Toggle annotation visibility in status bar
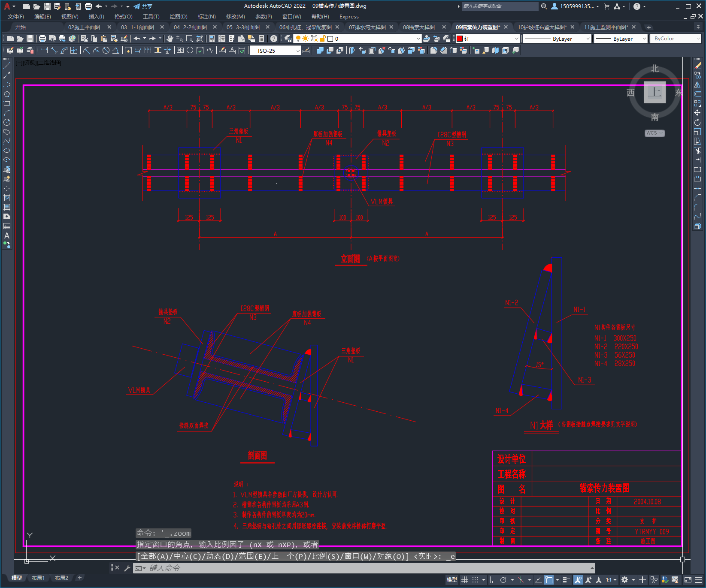The width and height of the screenshot is (706, 588). coord(578,580)
